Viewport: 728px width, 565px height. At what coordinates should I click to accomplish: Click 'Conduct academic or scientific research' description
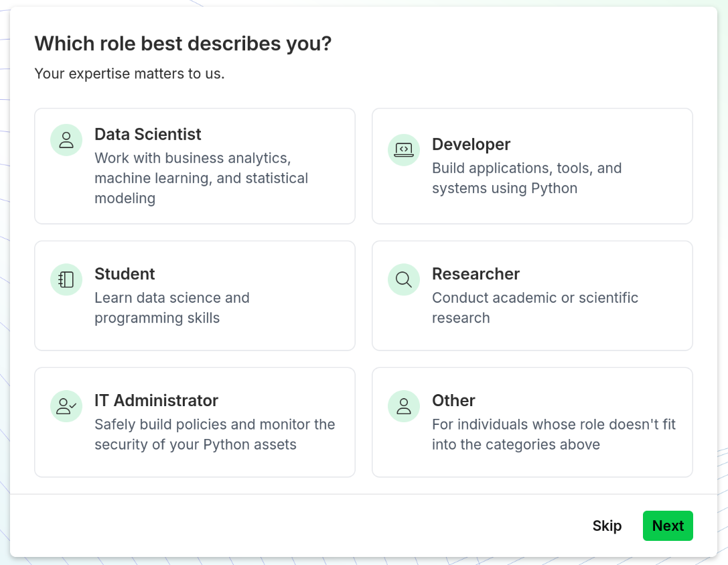tap(535, 308)
